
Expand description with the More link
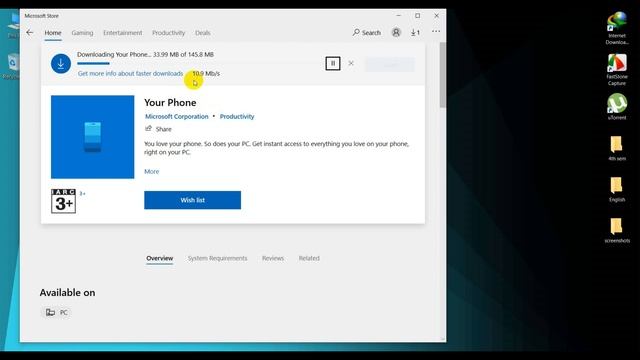152,171
